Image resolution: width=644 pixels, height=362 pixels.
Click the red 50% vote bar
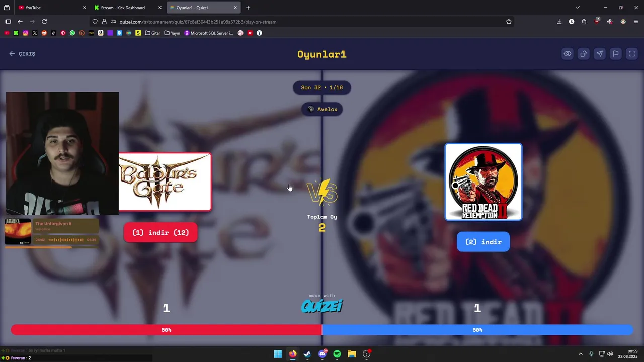pos(166,330)
